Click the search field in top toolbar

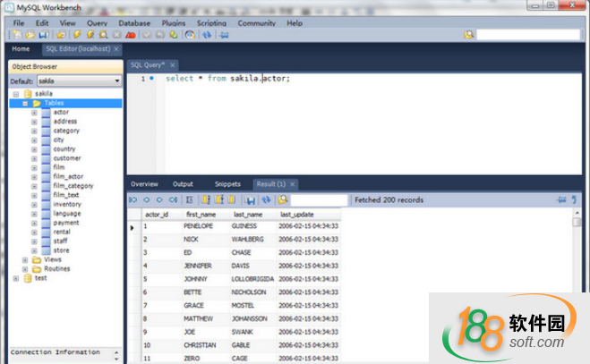[528, 35]
